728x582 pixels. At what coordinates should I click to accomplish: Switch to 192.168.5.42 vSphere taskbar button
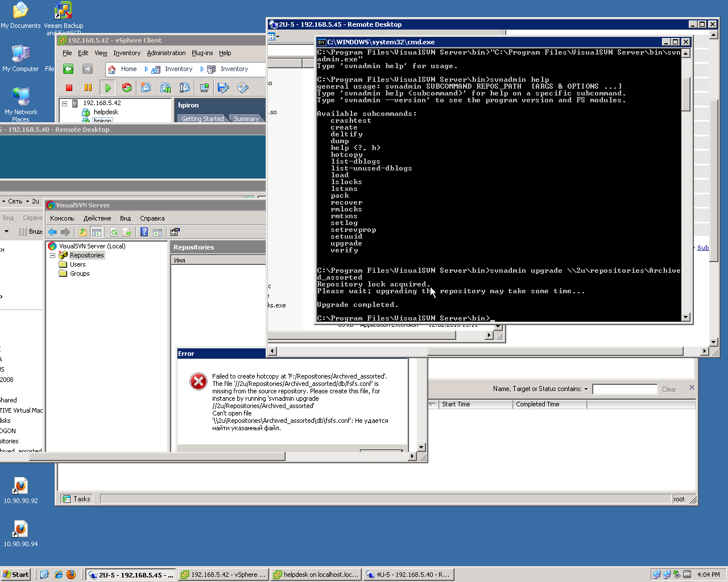(223, 575)
